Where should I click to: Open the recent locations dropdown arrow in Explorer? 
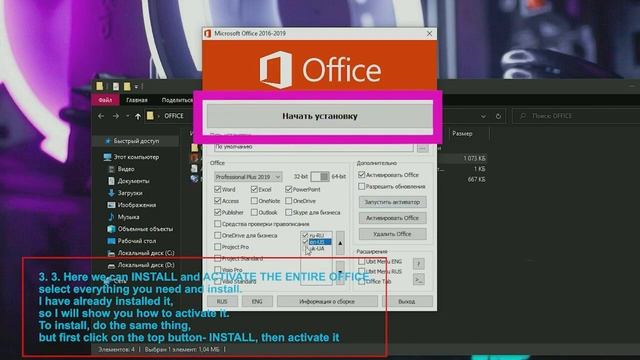pyautogui.click(x=128, y=116)
